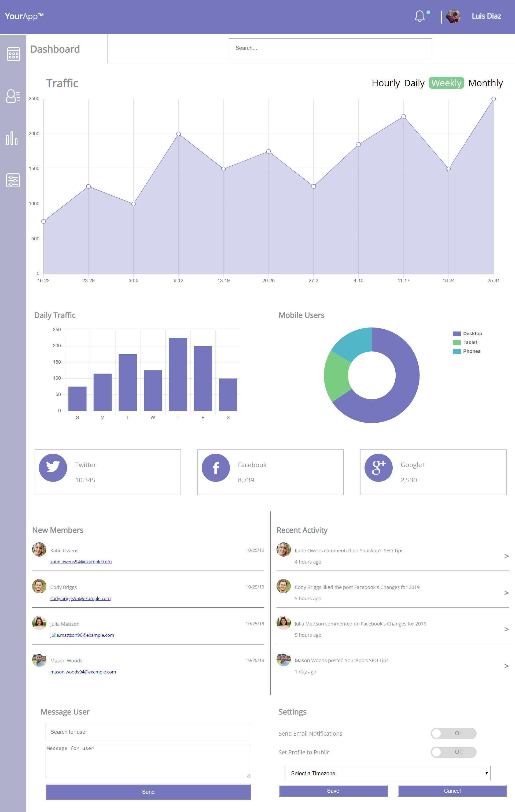Click the top Search input field
Screen dimensions: 515x812
(330, 48)
